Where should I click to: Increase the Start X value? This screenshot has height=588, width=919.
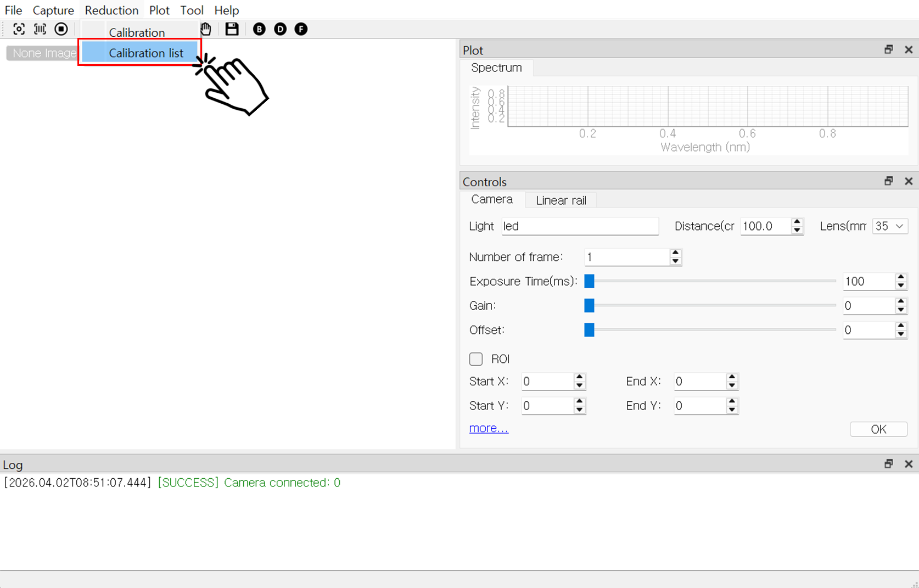pyautogui.click(x=579, y=377)
